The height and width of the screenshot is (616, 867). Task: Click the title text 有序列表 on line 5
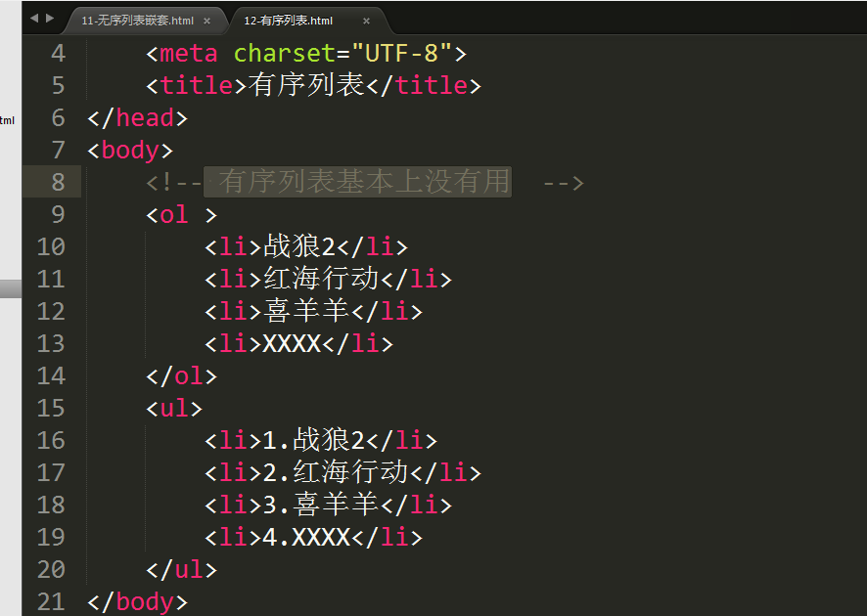pos(306,85)
